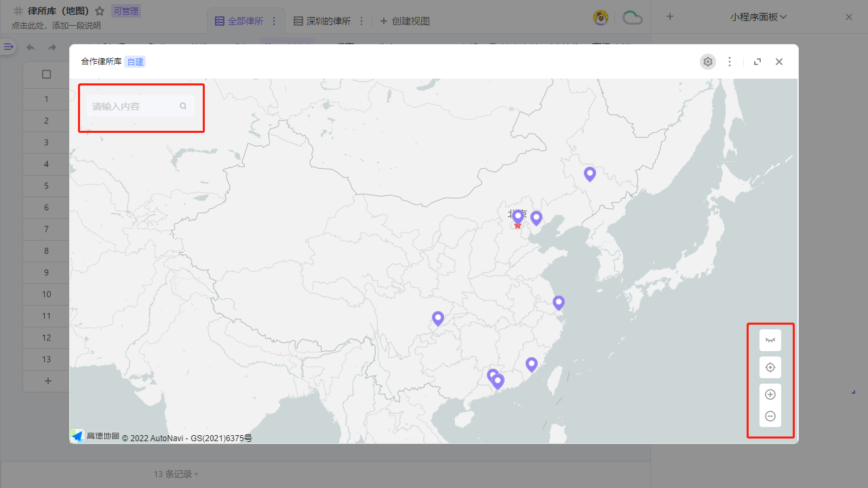This screenshot has width=868, height=488.
Task: Open the map view settings gear
Action: tap(707, 61)
